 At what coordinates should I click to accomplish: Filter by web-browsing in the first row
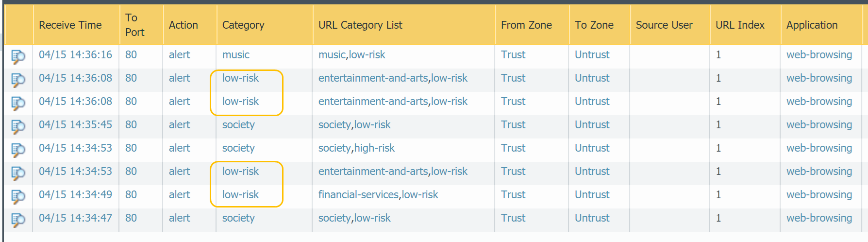819,55
